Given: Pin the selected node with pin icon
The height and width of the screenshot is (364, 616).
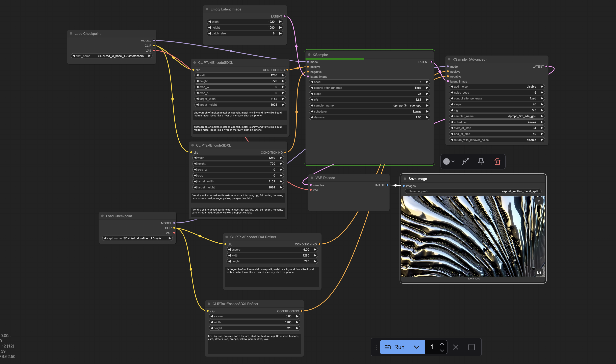Looking at the screenshot, I should tap(481, 162).
